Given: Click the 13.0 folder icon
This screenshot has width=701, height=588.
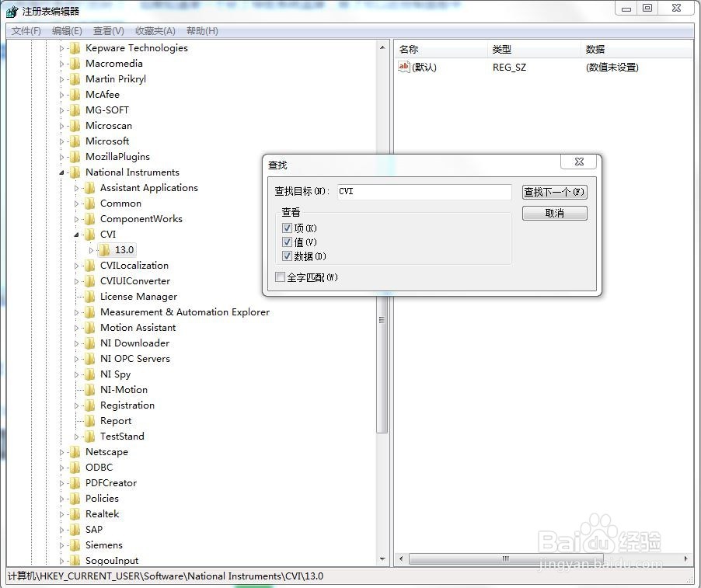Looking at the screenshot, I should [x=105, y=250].
